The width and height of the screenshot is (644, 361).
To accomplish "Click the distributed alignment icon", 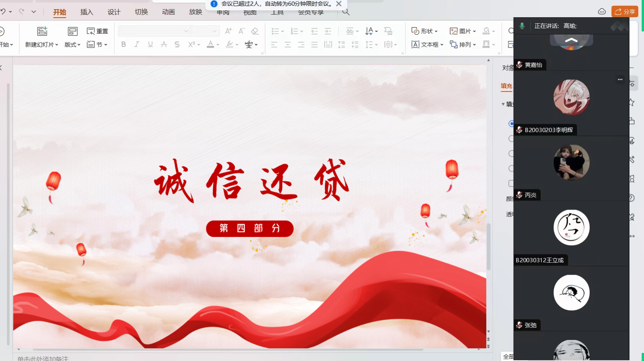I will [328, 44].
